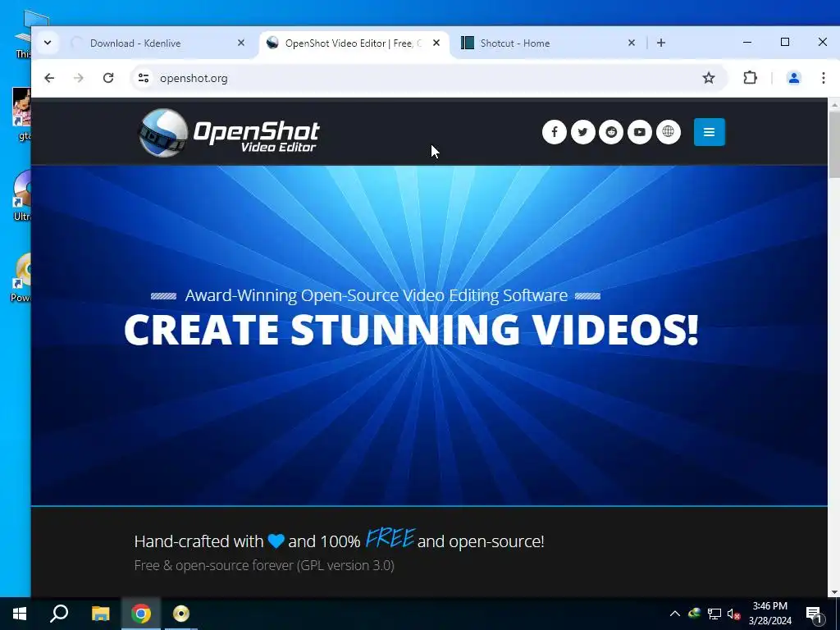Click the stylized FREE word
The width and height of the screenshot is (840, 630).
click(390, 538)
